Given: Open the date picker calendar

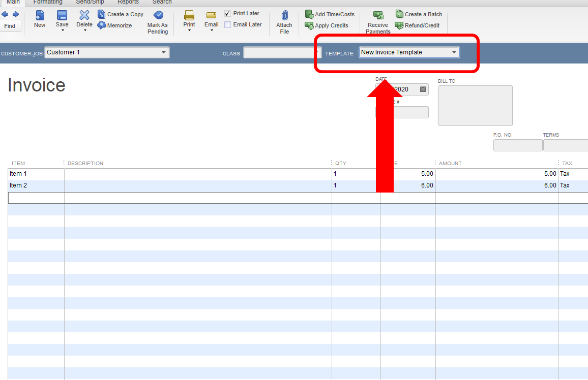Looking at the screenshot, I should click(x=423, y=89).
